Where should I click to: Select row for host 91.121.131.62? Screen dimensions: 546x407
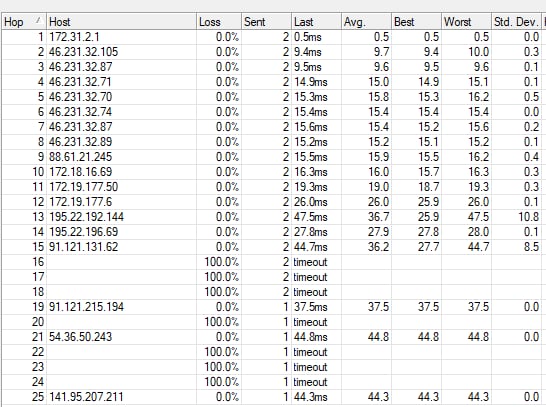click(x=272, y=247)
